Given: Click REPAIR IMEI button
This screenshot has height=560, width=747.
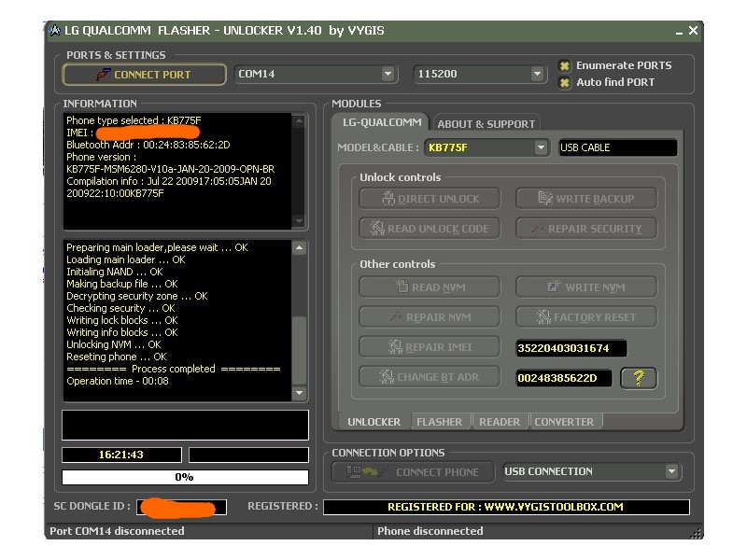Looking at the screenshot, I should [x=430, y=347].
